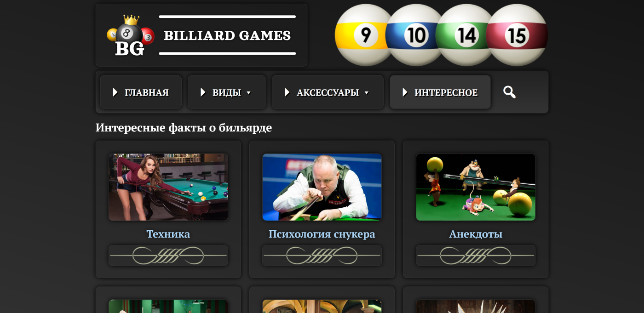The height and width of the screenshot is (313, 644).
Task: Click the BG 8-ball crown logo
Action: (131, 35)
